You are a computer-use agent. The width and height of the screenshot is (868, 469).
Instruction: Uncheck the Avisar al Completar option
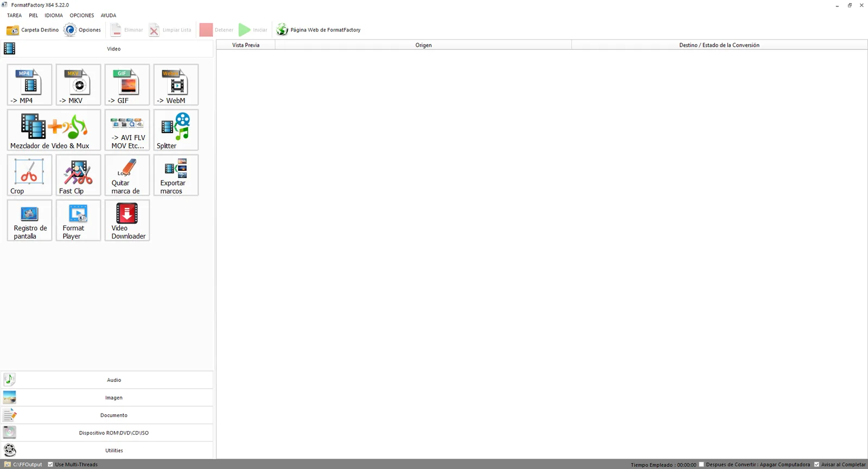coord(816,465)
